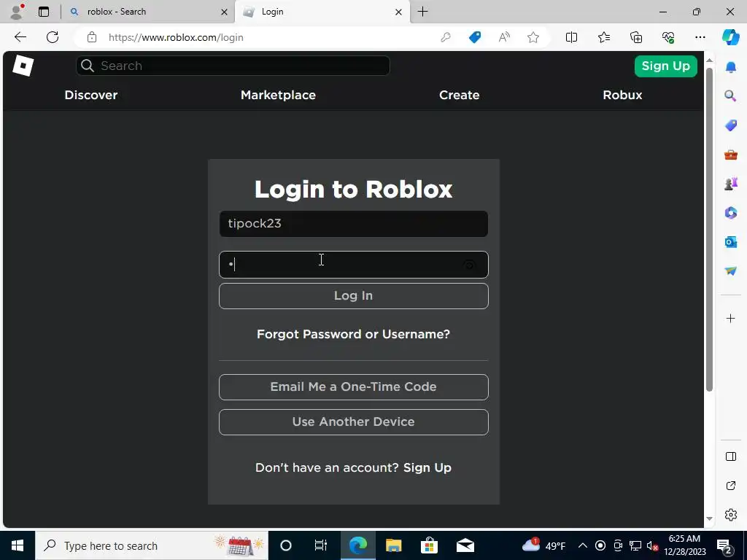The height and width of the screenshot is (560, 747).
Task: Show hidden system tray icons
Action: 582,545
